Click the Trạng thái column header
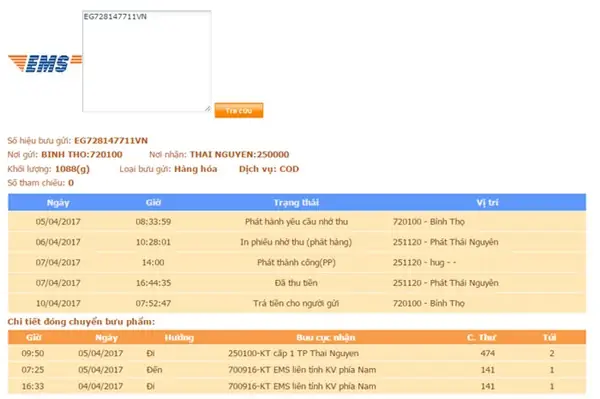The width and height of the screenshot is (600, 399). (296, 203)
